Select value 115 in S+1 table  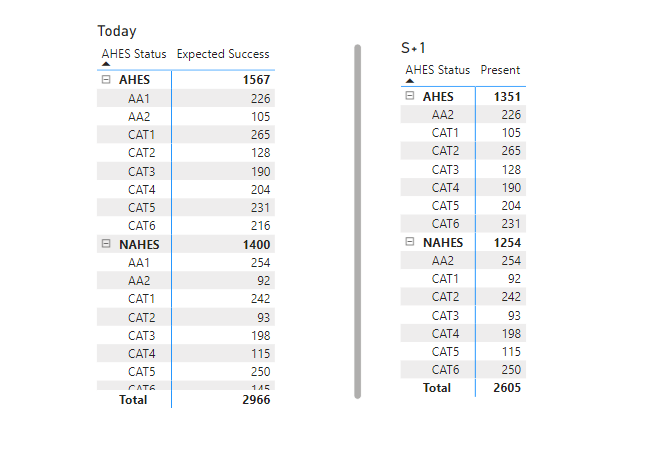pyautogui.click(x=511, y=352)
